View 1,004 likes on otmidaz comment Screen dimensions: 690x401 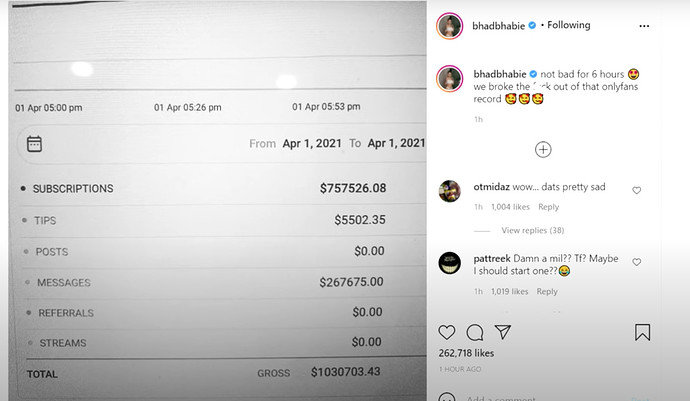pos(509,207)
